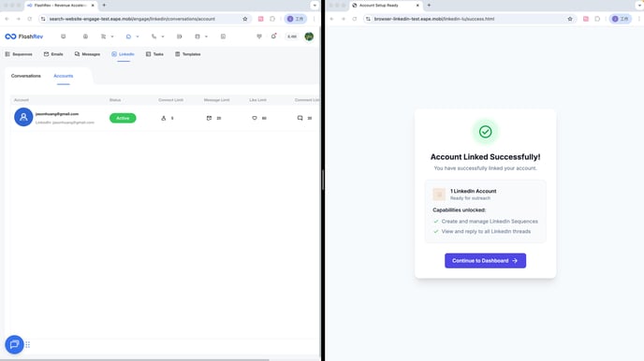The width and height of the screenshot is (644, 361).
Task: Click the Account column header
Action: click(22, 100)
